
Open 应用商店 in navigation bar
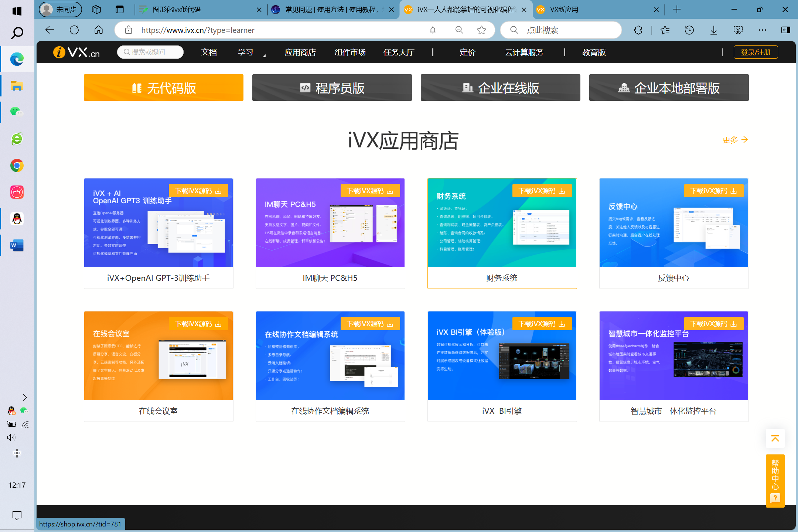300,52
